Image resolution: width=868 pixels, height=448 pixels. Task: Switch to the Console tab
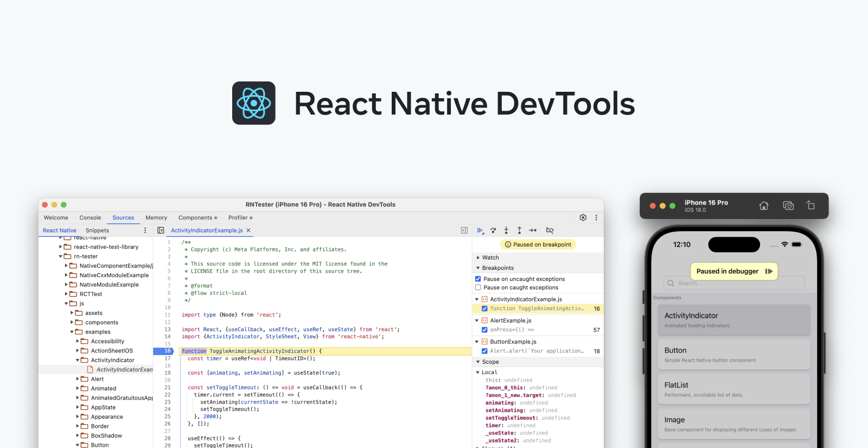click(90, 218)
